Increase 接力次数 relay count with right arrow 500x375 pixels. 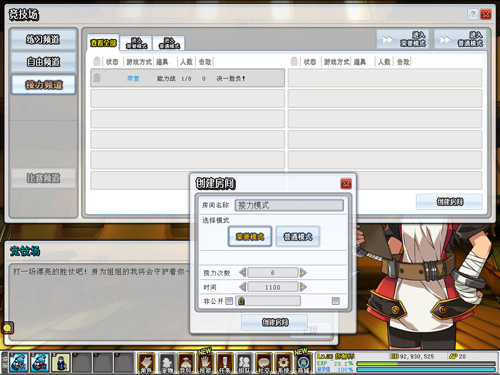[303, 273]
